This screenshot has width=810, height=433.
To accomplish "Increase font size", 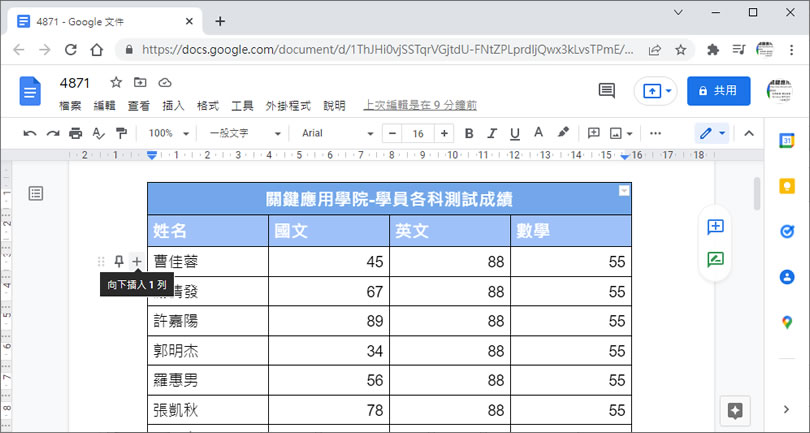I will coord(444,133).
